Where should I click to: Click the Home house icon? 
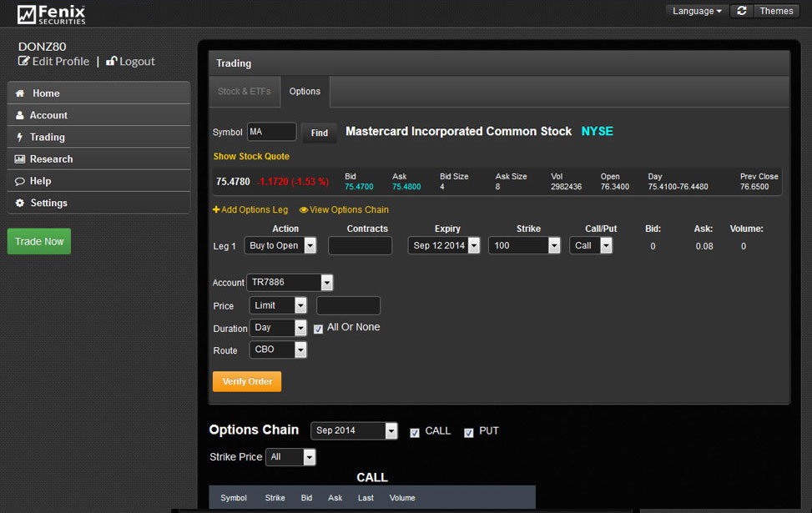20,93
